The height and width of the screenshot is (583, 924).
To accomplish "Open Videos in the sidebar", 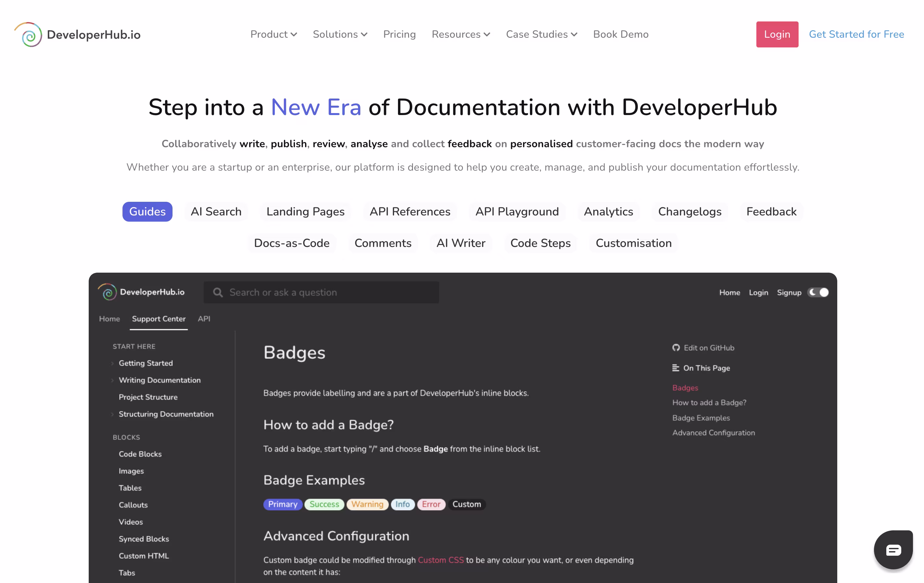I will (131, 522).
